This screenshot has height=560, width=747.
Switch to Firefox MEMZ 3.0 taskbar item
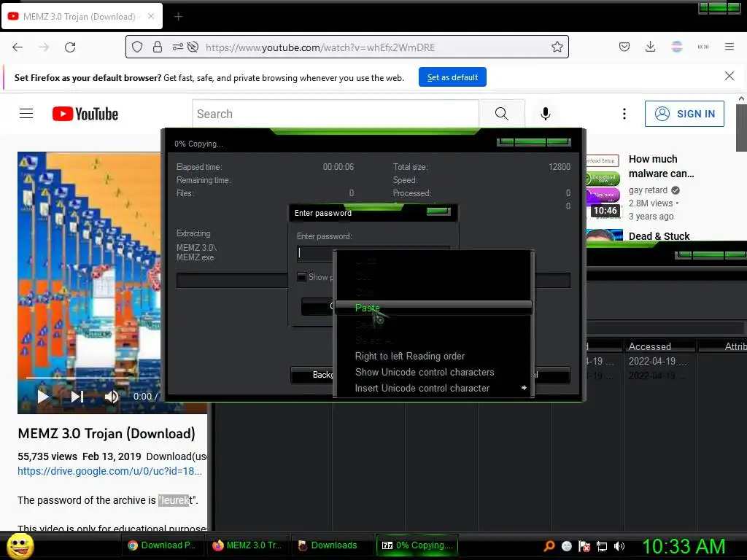click(247, 545)
